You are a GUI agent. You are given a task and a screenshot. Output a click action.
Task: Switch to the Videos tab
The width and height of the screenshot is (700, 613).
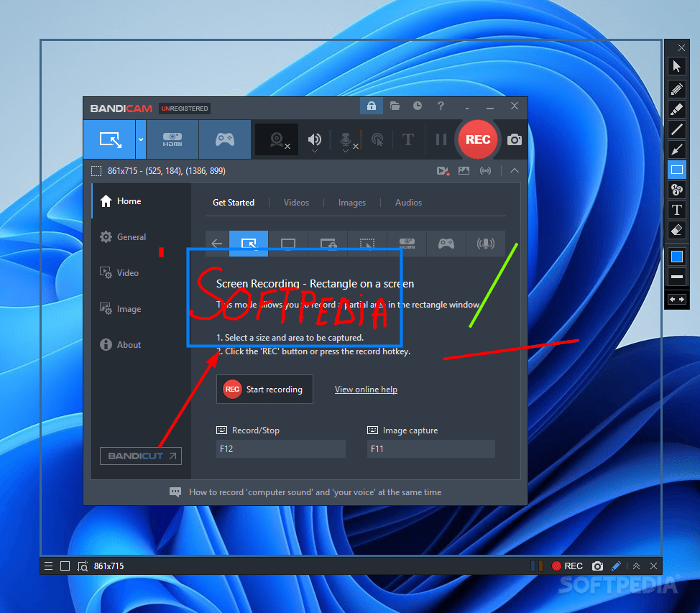click(296, 203)
